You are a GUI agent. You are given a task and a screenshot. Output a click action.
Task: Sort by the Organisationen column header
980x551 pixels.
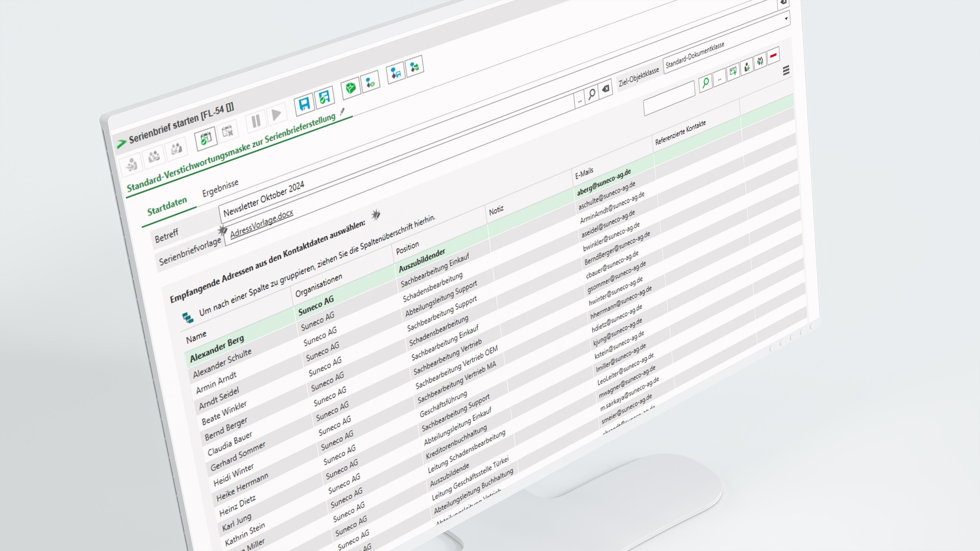(x=319, y=285)
